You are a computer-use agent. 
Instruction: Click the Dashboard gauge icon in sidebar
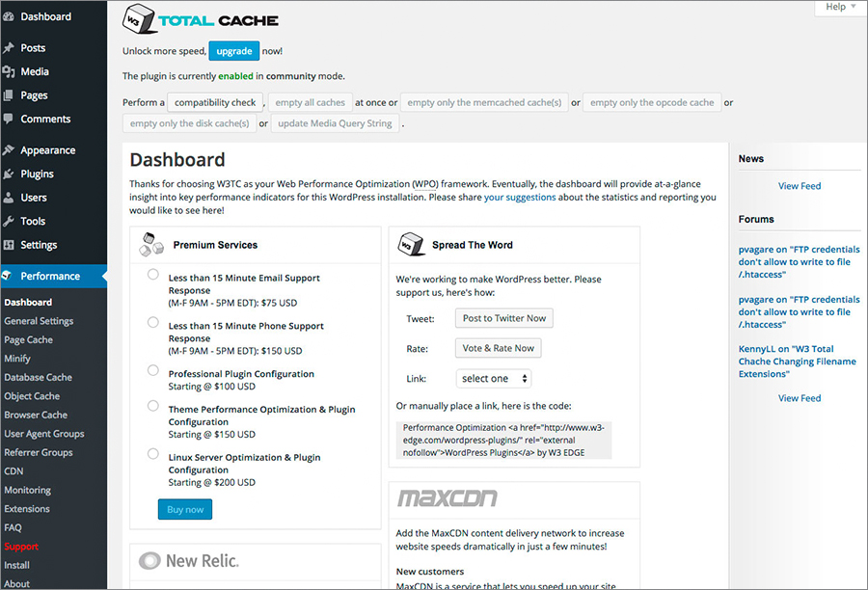point(9,16)
